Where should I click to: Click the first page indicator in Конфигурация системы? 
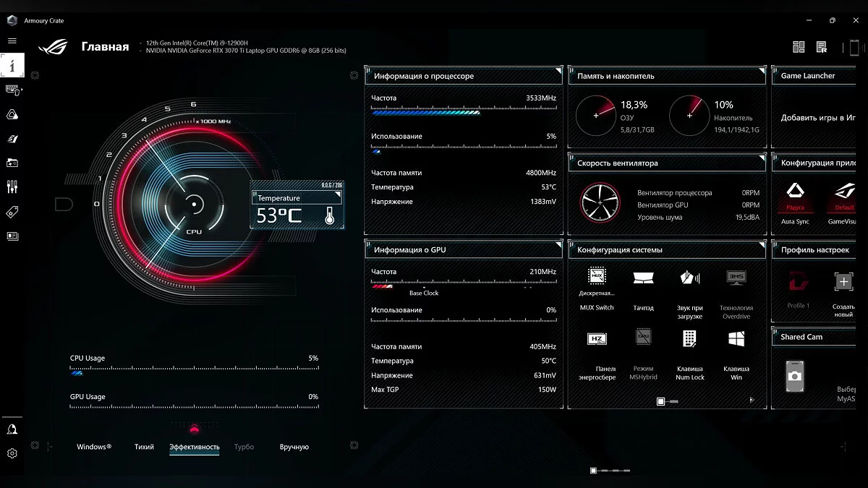(x=660, y=401)
